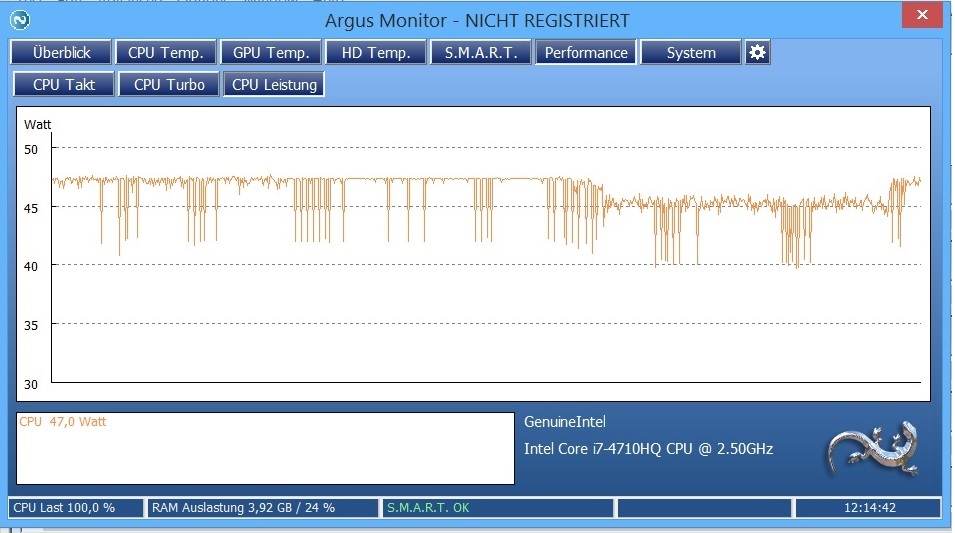Click the 50 value on the Watt axis

[x=31, y=149]
